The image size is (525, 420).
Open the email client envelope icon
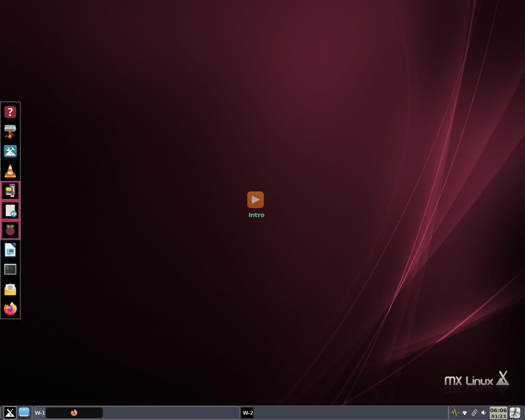pyautogui.click(x=10, y=289)
